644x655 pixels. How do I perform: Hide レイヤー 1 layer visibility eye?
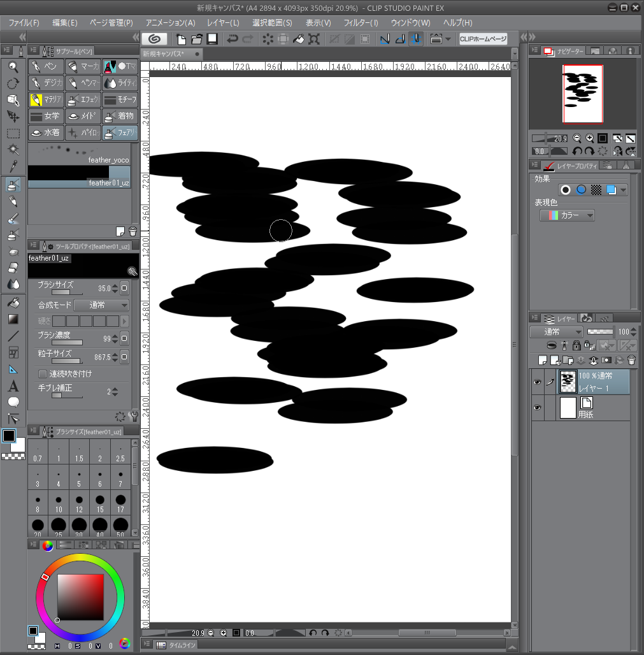pyautogui.click(x=537, y=382)
